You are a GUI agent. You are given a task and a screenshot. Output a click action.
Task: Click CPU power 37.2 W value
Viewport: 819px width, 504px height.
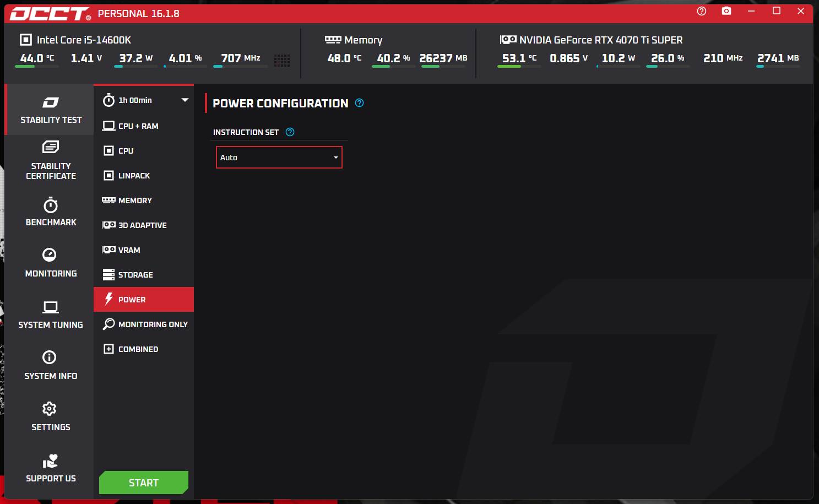[136, 58]
